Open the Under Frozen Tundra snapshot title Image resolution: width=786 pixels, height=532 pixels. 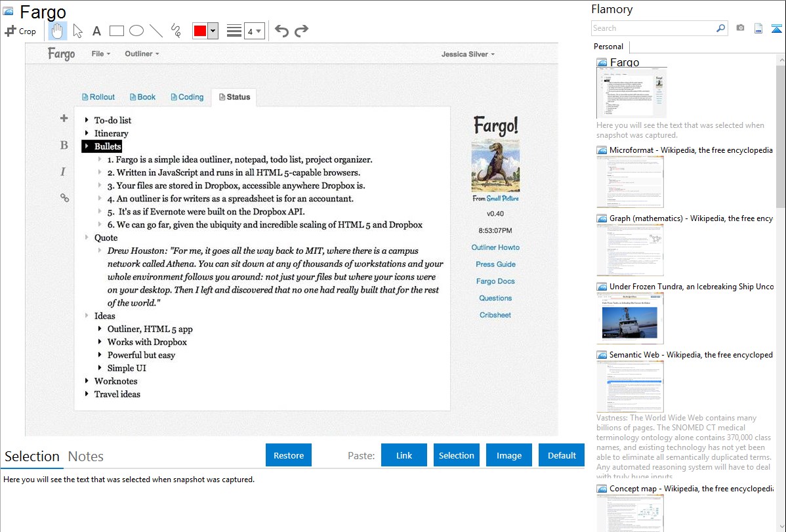pyautogui.click(x=692, y=286)
